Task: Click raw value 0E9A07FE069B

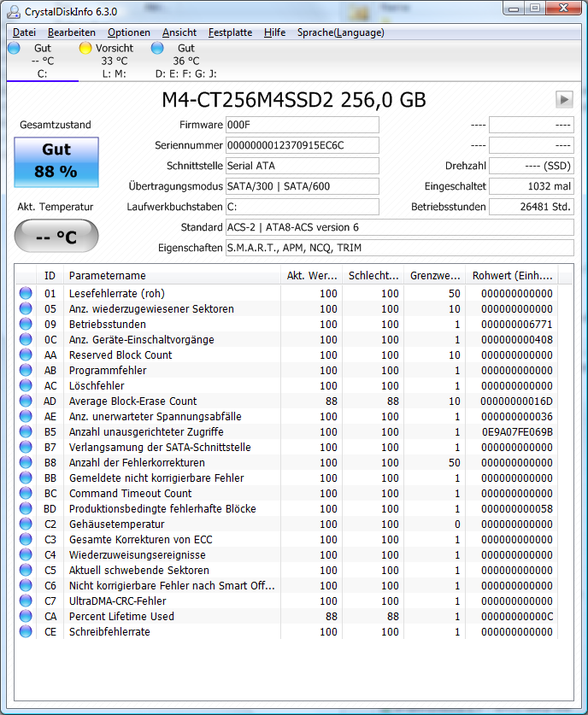Action: [x=517, y=432]
